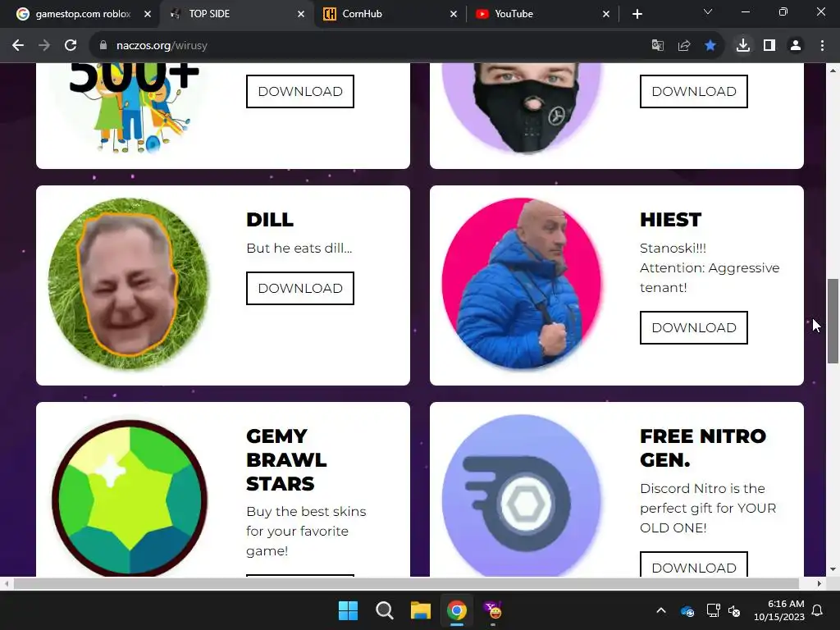Screen dimensions: 840x630
Task: Click the 500+ cartoon kids image
Action: [129, 108]
